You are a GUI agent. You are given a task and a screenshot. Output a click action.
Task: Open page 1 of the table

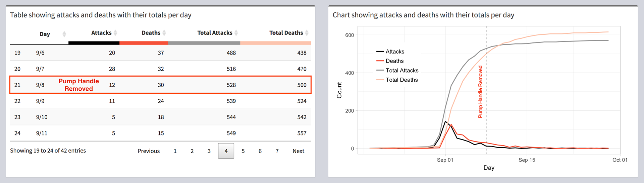pos(175,151)
